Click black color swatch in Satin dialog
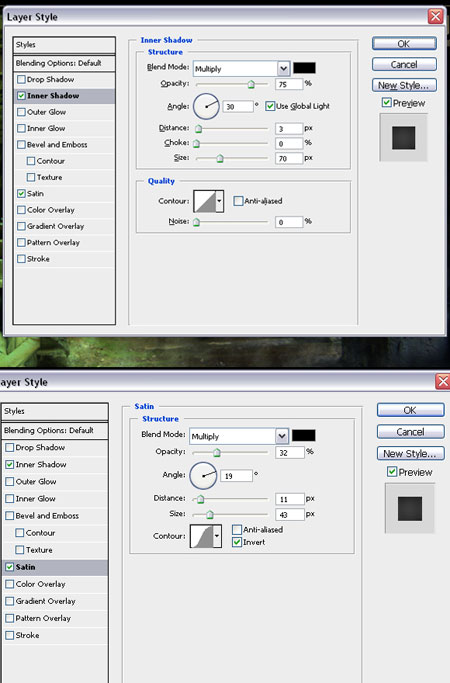 pyautogui.click(x=304, y=436)
